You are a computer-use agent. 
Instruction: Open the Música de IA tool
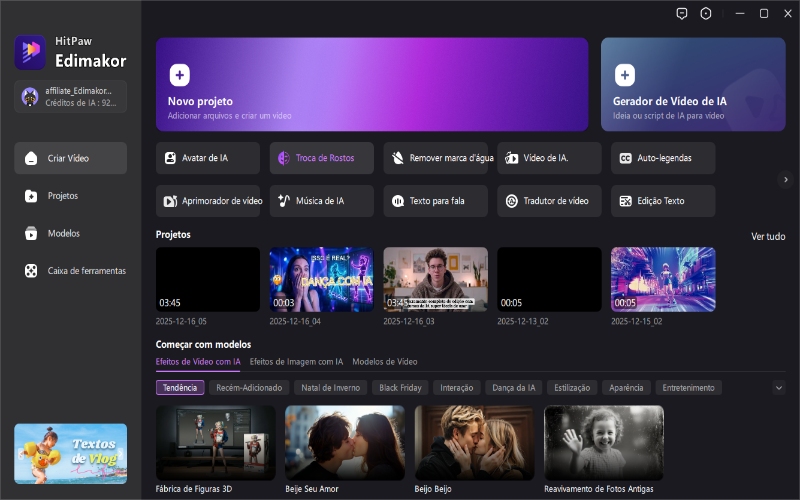[x=321, y=201]
